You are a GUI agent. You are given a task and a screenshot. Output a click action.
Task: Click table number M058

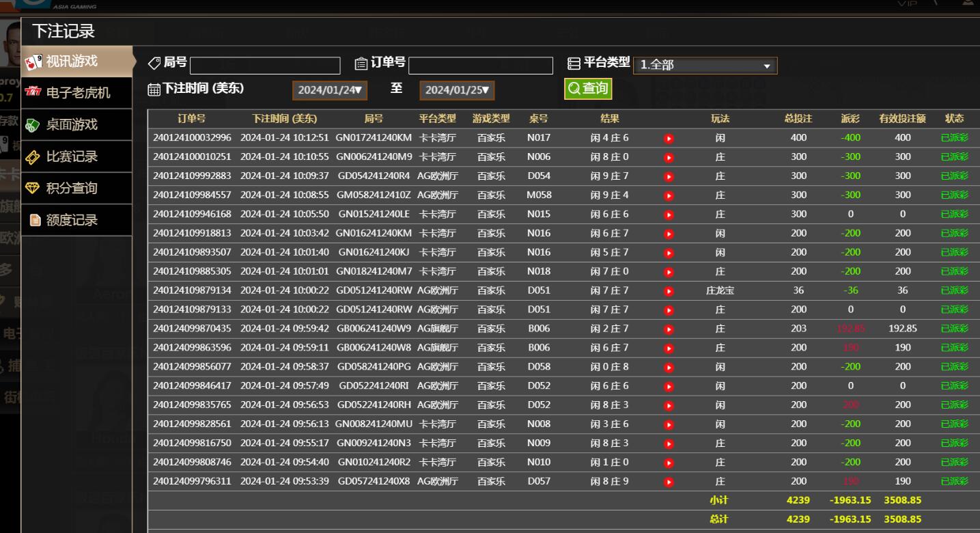[x=539, y=195]
